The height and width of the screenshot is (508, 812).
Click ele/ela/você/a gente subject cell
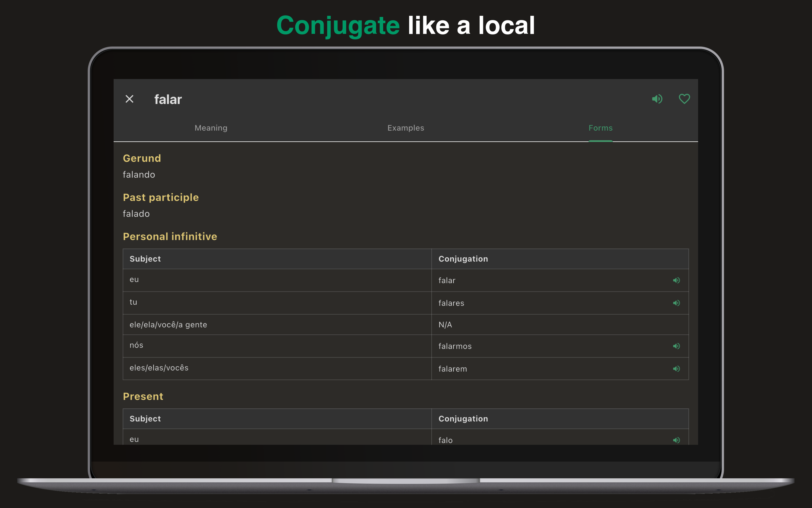coord(277,325)
